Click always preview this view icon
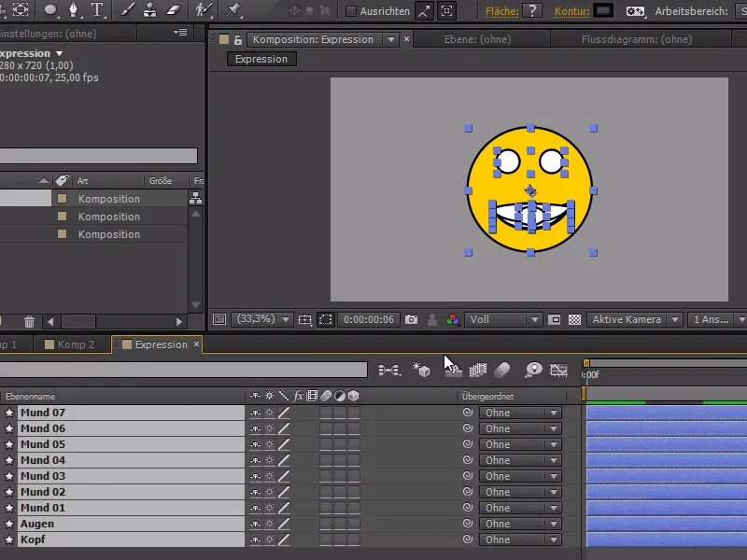The image size is (747, 560). (219, 319)
